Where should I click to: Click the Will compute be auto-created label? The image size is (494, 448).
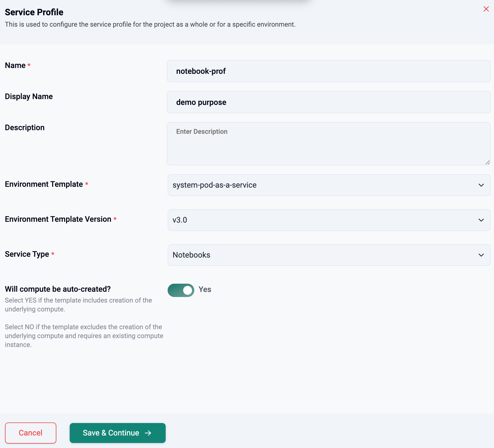(x=58, y=289)
